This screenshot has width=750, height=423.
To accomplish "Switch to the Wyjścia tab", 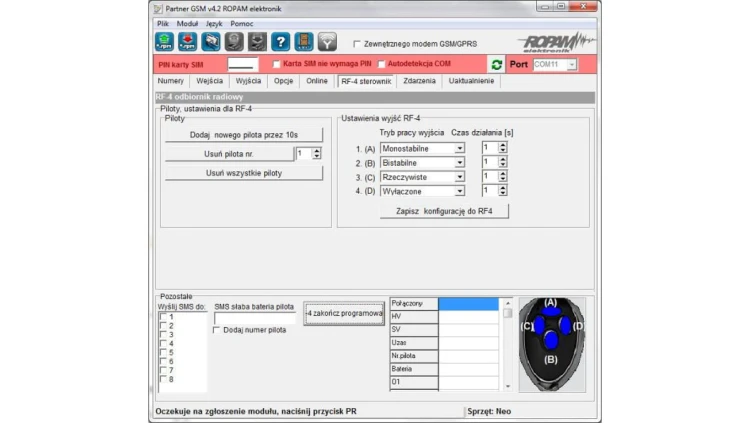I will [x=248, y=81].
